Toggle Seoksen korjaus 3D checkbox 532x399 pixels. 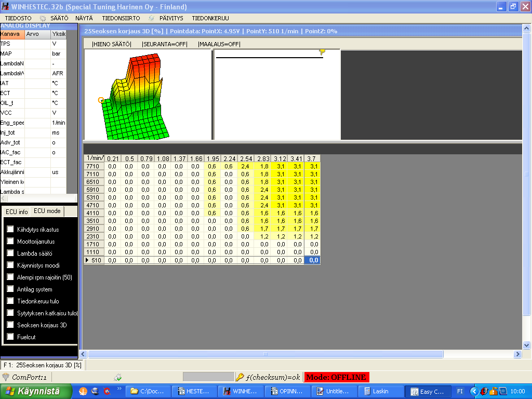click(10, 325)
